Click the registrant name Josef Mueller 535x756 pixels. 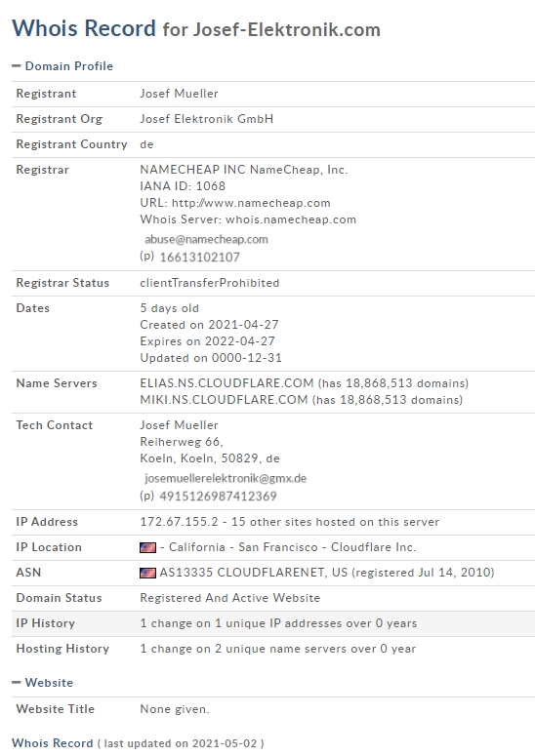(179, 94)
